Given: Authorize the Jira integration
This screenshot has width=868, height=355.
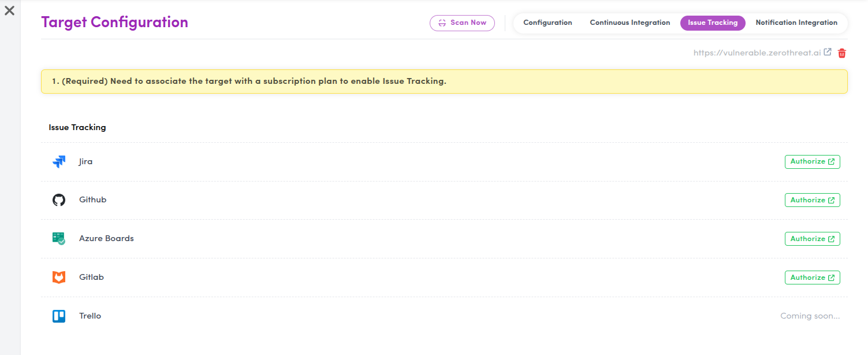Looking at the screenshot, I should pos(812,162).
